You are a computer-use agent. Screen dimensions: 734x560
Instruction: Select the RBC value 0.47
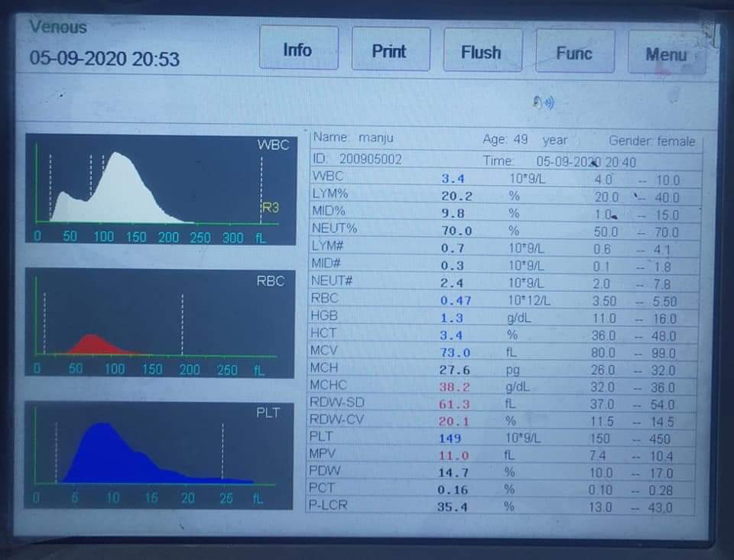point(456,300)
